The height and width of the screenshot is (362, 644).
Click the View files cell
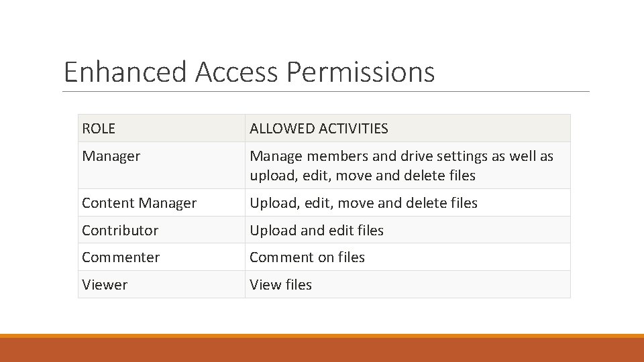(x=407, y=284)
